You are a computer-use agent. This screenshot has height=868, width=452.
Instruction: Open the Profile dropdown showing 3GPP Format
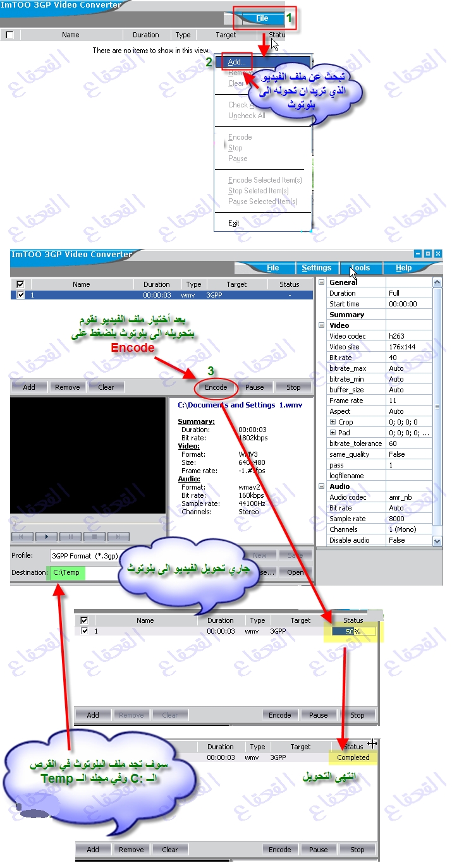pos(85,555)
